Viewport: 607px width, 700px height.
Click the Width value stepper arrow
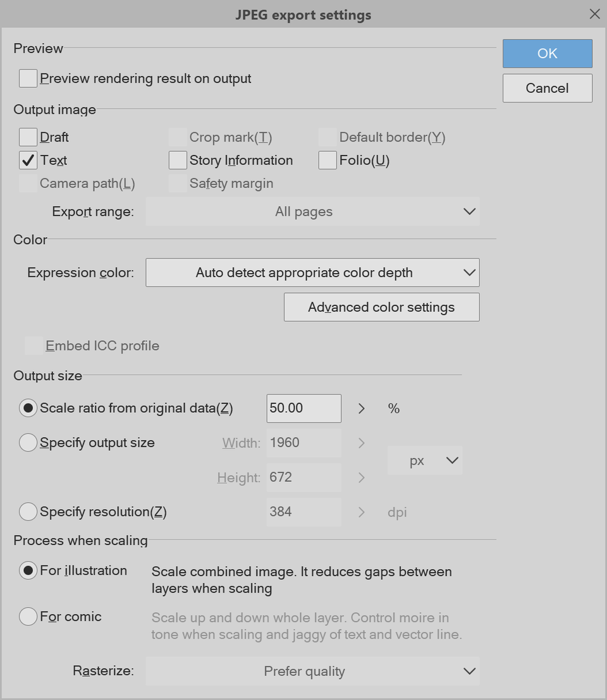(360, 443)
